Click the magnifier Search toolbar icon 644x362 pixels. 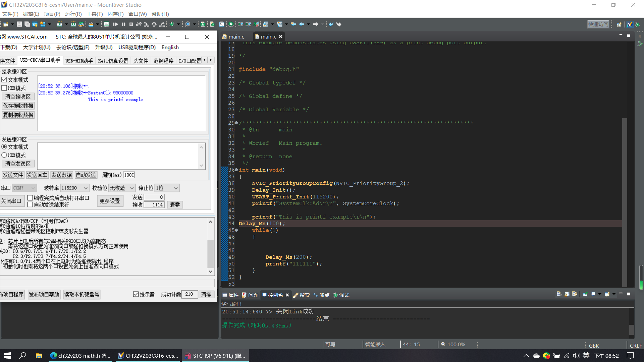coord(188,24)
